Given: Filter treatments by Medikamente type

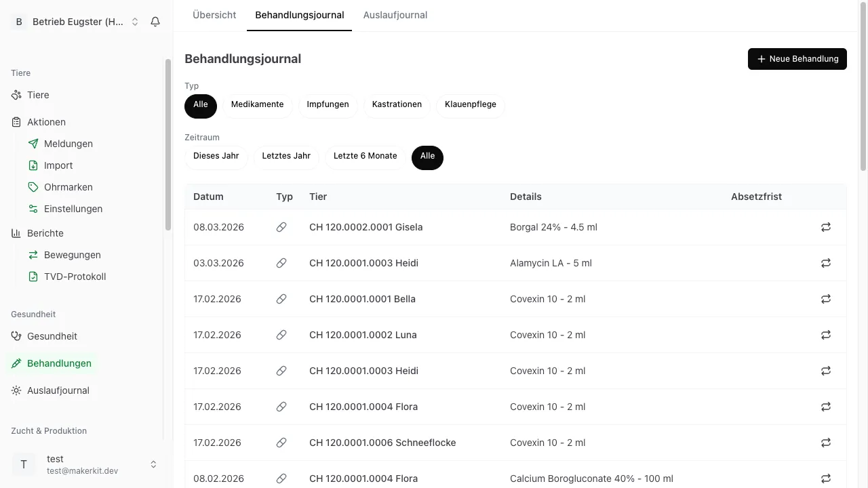Looking at the screenshot, I should point(257,104).
